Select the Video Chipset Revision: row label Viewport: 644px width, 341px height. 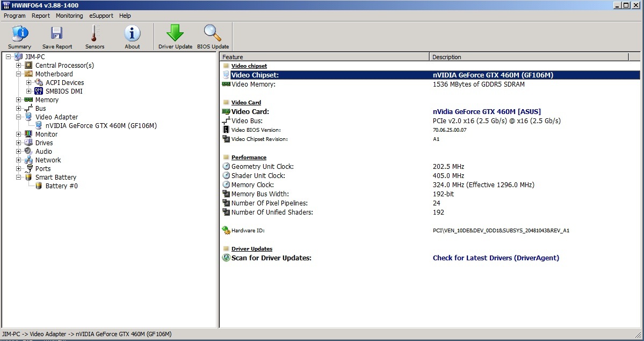(259, 139)
